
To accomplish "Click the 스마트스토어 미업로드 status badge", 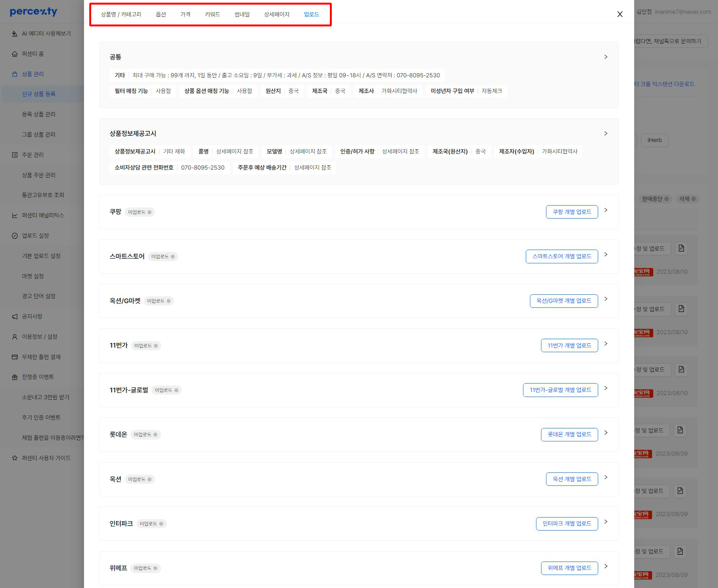I will [163, 256].
